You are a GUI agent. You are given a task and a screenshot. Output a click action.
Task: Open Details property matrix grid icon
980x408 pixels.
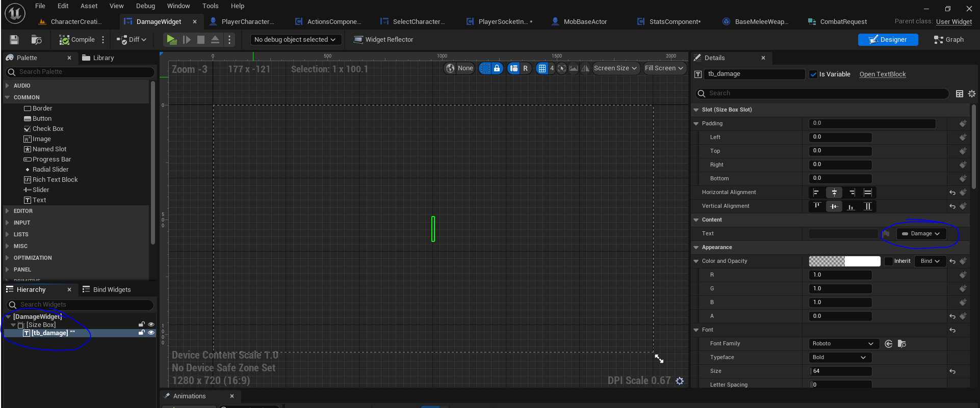click(x=959, y=94)
